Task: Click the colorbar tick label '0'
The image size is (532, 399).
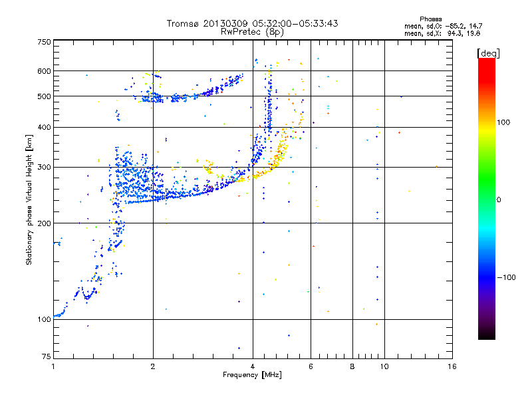Action: coord(499,200)
